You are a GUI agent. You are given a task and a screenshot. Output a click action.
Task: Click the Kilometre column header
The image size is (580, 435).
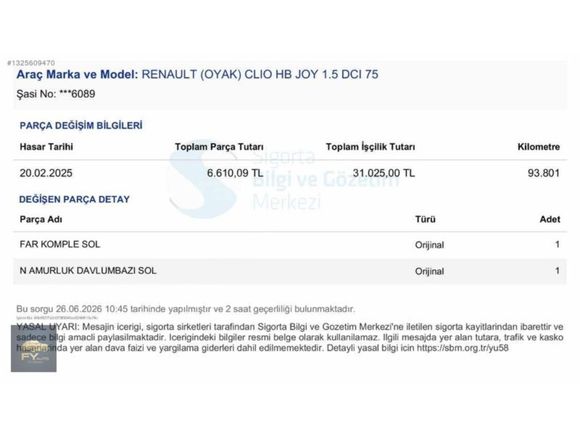coord(538,147)
